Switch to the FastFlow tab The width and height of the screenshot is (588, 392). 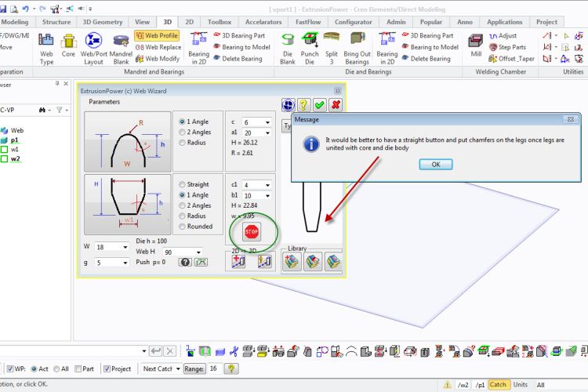pos(308,22)
